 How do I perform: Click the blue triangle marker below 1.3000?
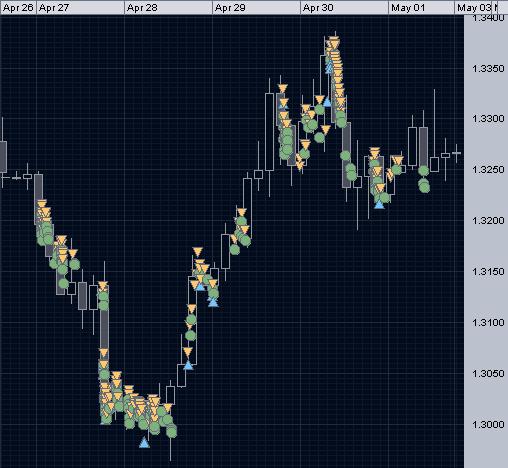144,443
